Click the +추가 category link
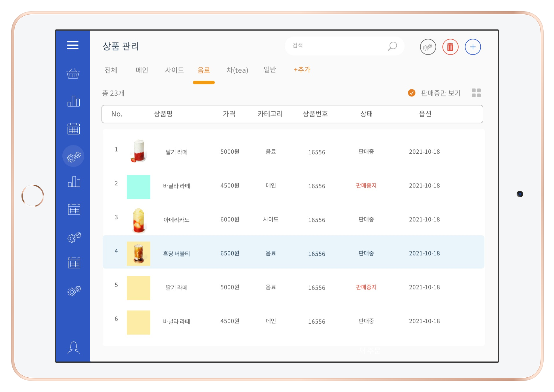This screenshot has height=392, width=554. 302,70
